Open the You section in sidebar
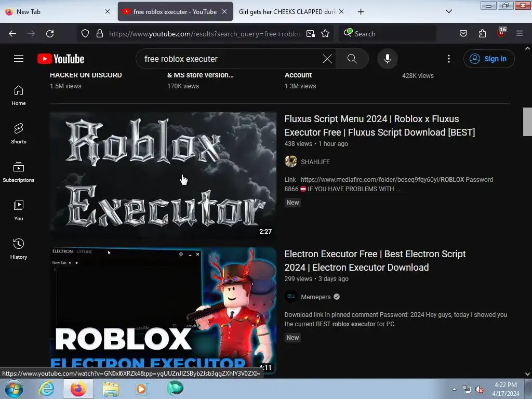The image size is (532, 399). 19,211
